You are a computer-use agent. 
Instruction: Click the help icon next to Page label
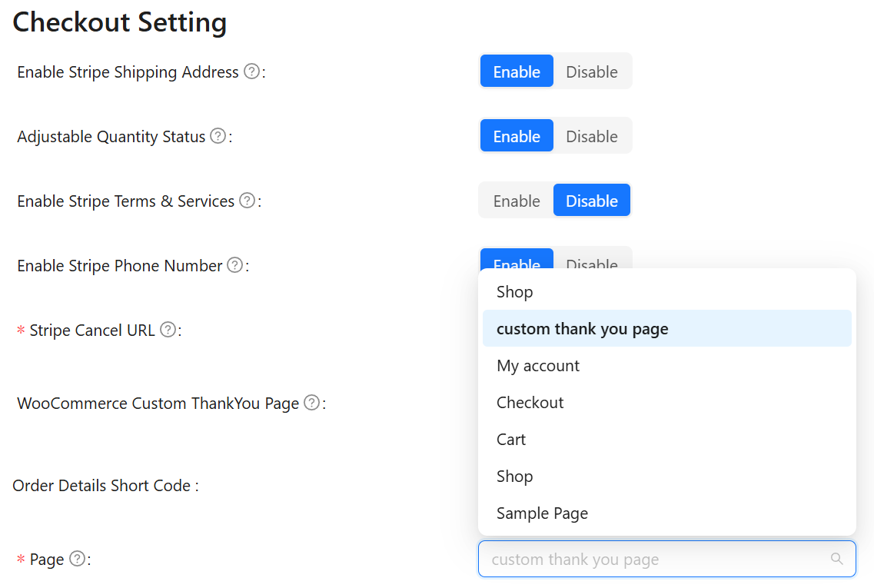[x=77, y=559]
